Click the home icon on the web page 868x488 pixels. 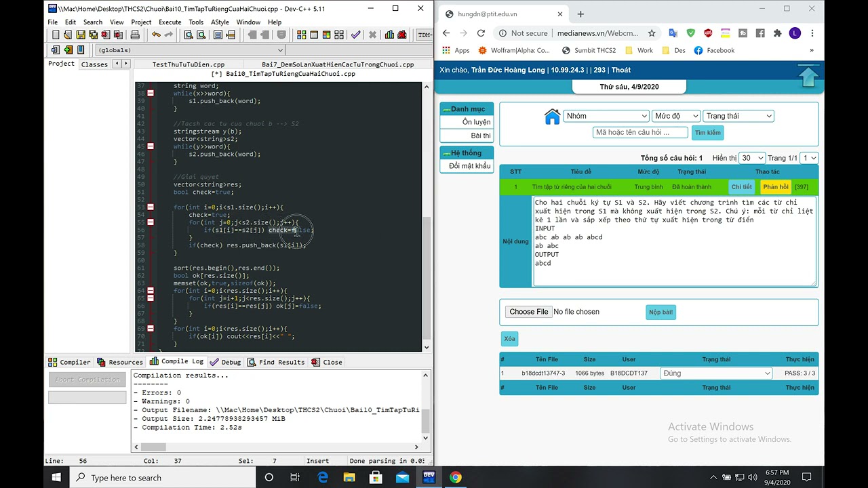[x=552, y=117]
